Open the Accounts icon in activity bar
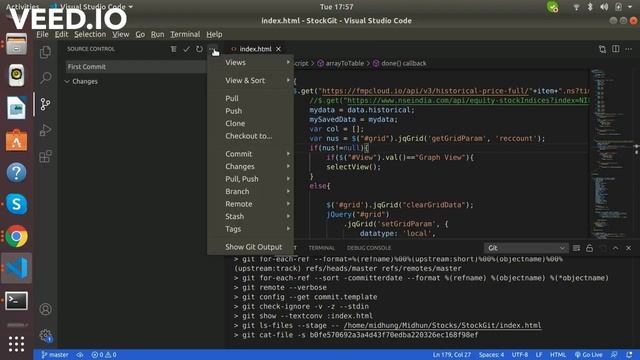Viewport: 640px width, 360px height. (45, 309)
